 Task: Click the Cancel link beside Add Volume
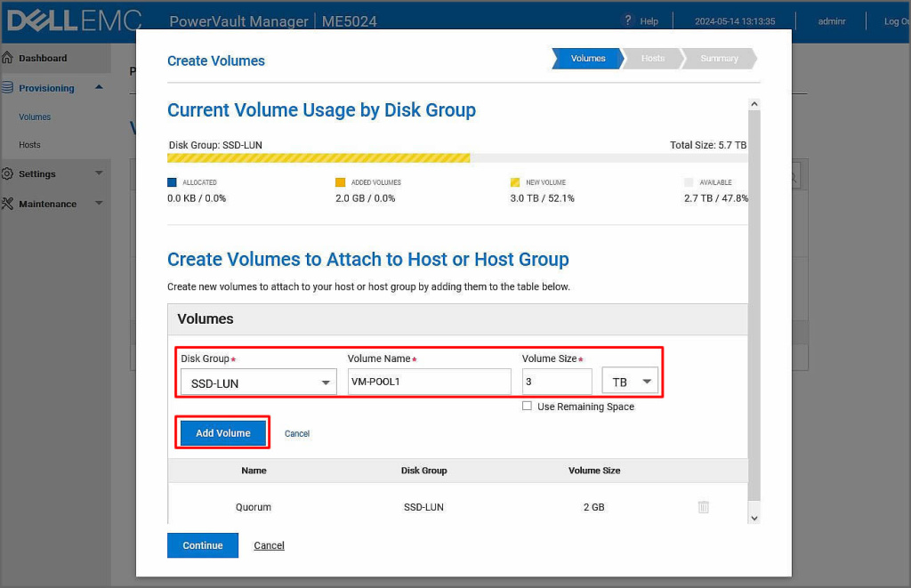(297, 434)
